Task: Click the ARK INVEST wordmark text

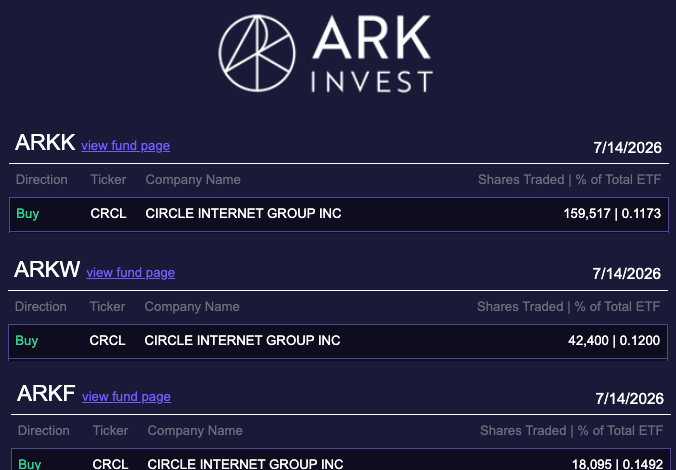Action: pos(372,54)
